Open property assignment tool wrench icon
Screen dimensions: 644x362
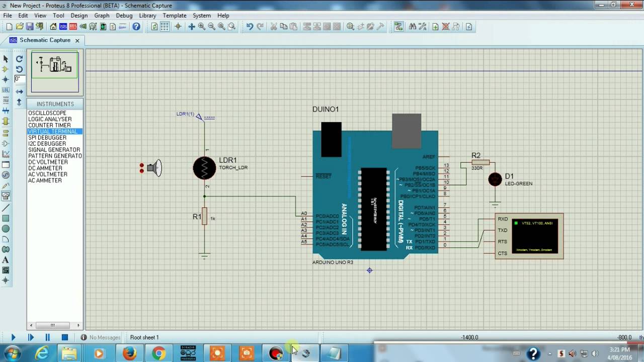point(422,27)
